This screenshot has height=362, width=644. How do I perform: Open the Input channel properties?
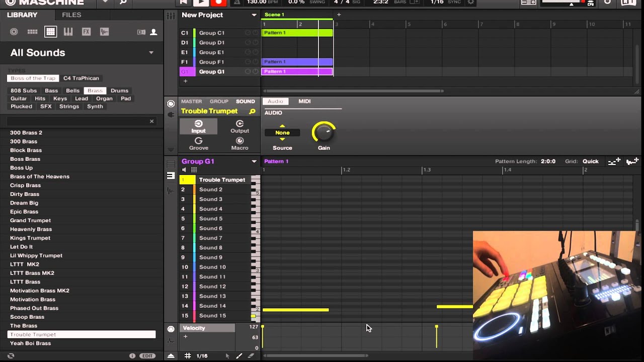(x=198, y=127)
